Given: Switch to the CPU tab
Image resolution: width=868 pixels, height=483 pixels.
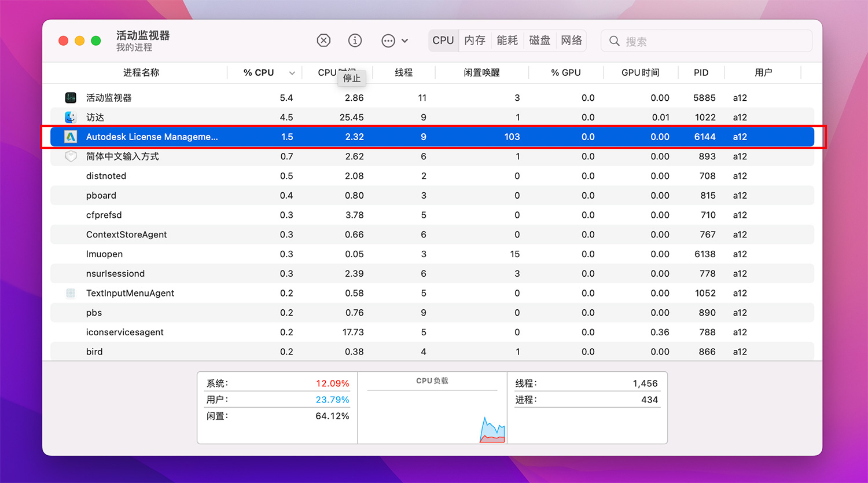Looking at the screenshot, I should coord(443,41).
